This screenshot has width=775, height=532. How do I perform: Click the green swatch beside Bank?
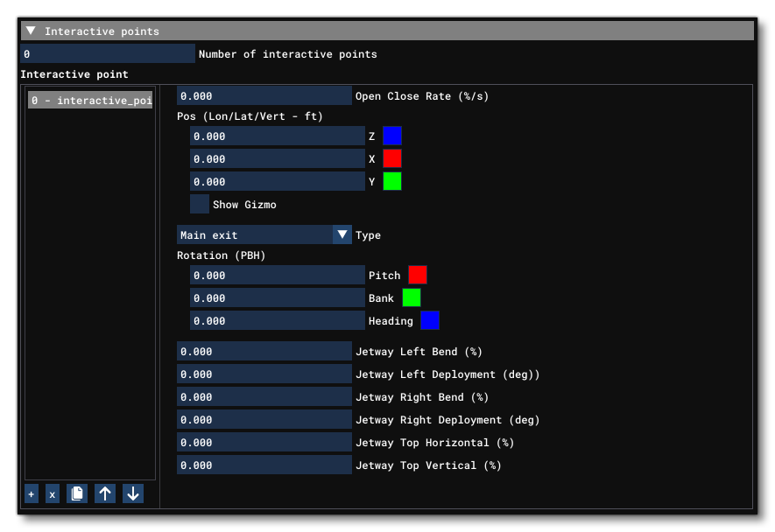click(412, 297)
